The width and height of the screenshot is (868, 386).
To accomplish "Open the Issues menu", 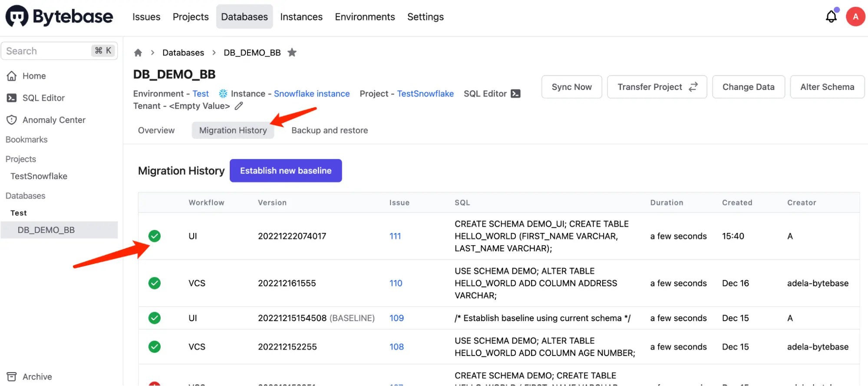I will click(146, 17).
